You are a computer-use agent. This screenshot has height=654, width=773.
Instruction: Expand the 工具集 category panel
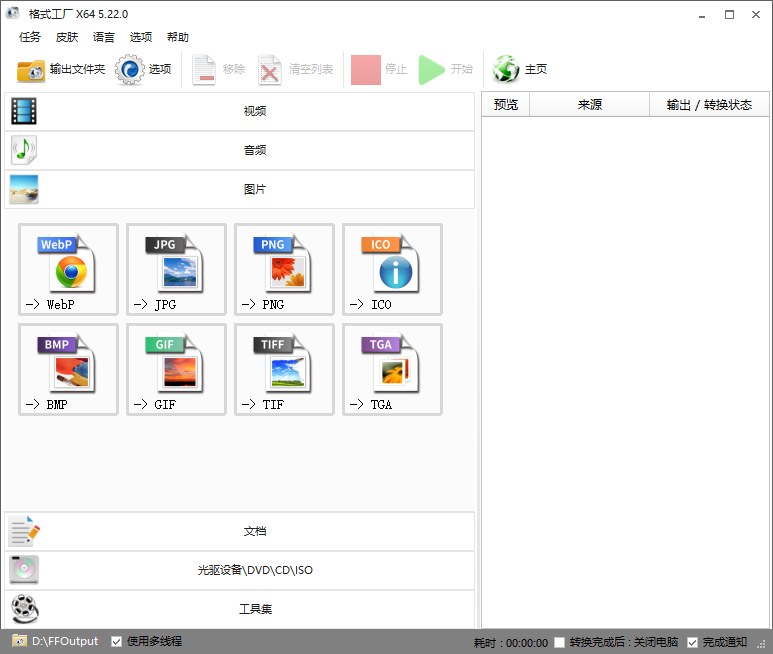(240, 610)
